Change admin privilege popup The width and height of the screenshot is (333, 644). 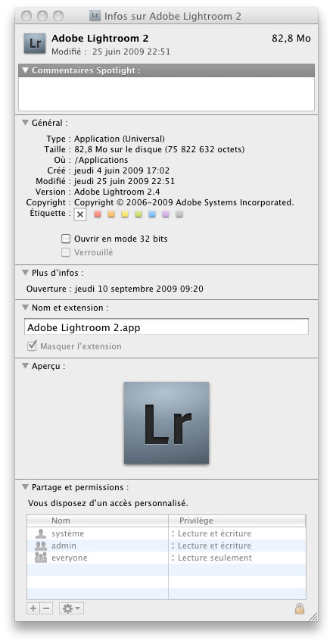211,546
